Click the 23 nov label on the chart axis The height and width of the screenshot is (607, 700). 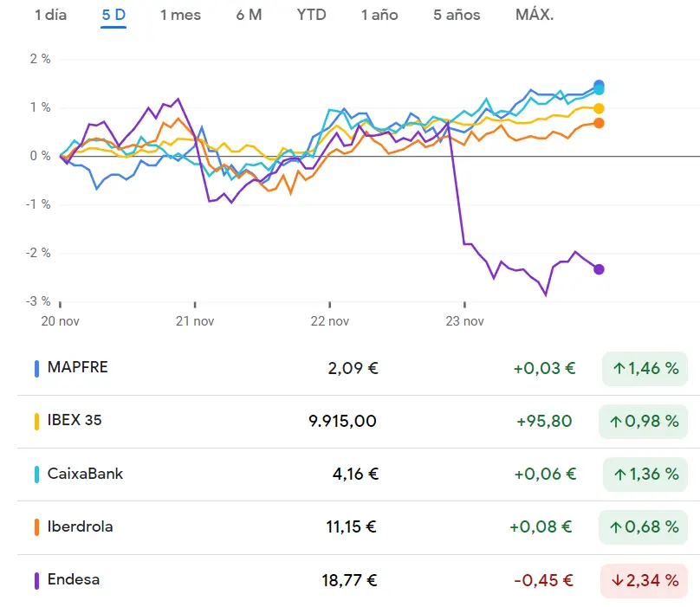(x=464, y=321)
